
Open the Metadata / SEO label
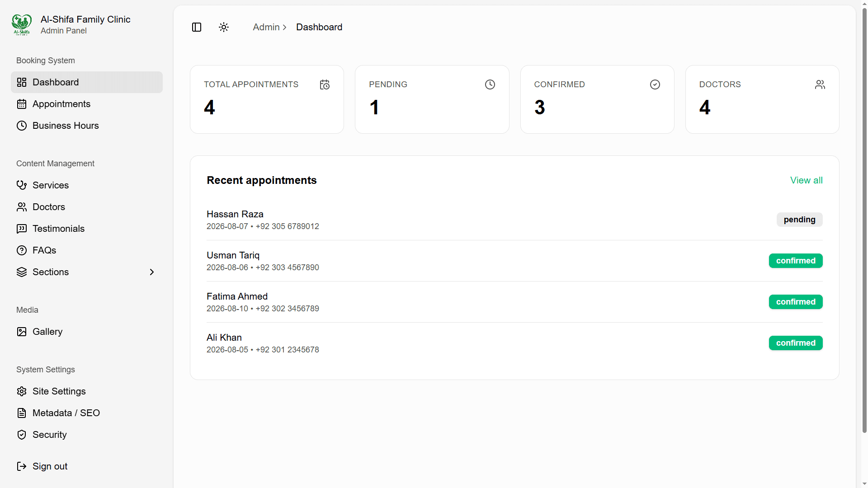point(66,413)
